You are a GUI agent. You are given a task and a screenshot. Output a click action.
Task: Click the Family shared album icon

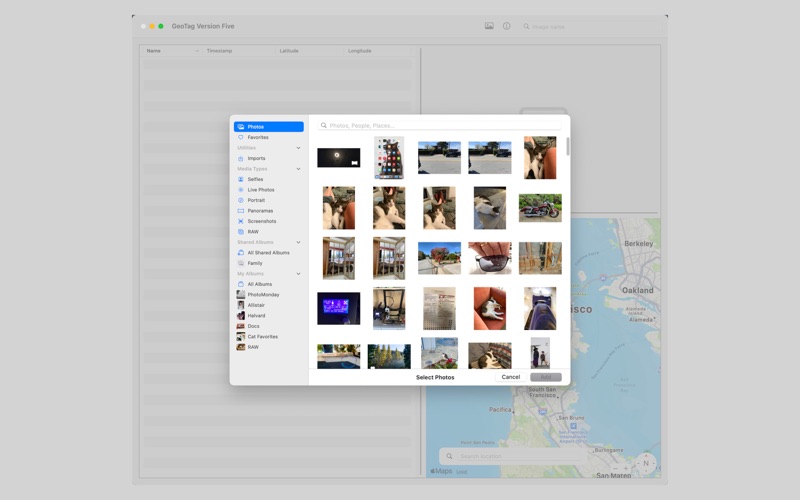click(241, 263)
